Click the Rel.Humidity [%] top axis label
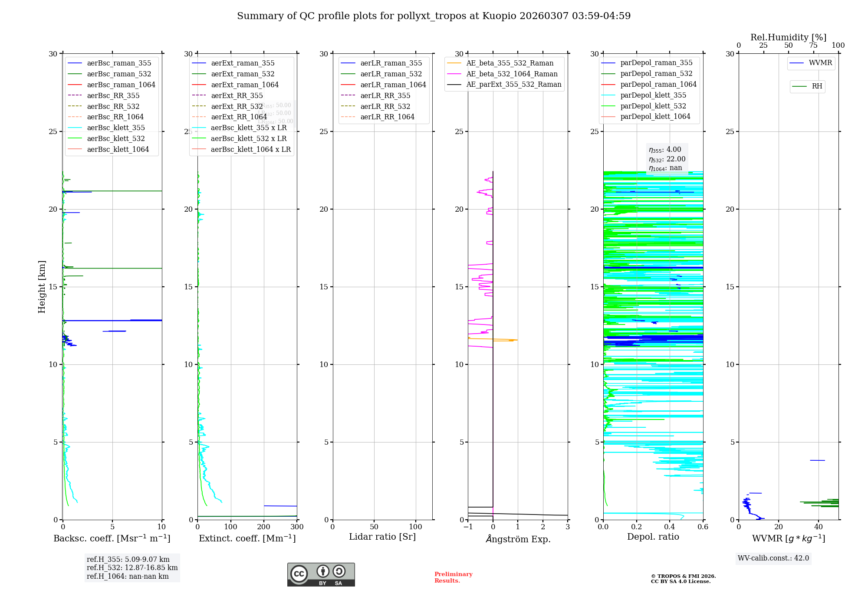The height and width of the screenshot is (590, 868). point(788,38)
